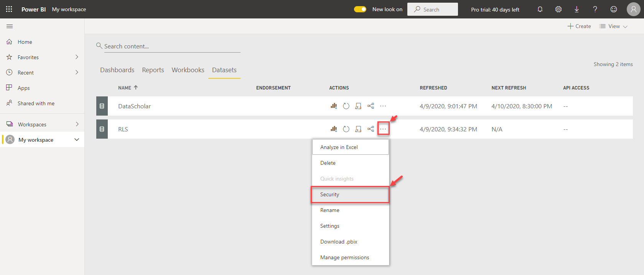The height and width of the screenshot is (275, 644).
Task: Refresh the RLS dataset now
Action: click(346, 129)
